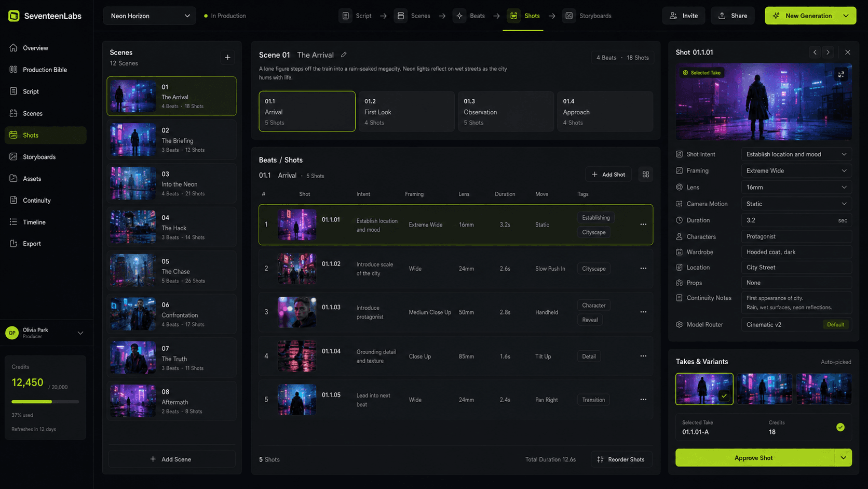The image size is (868, 489).
Task: Click the Reorder Shots button
Action: point(621,459)
